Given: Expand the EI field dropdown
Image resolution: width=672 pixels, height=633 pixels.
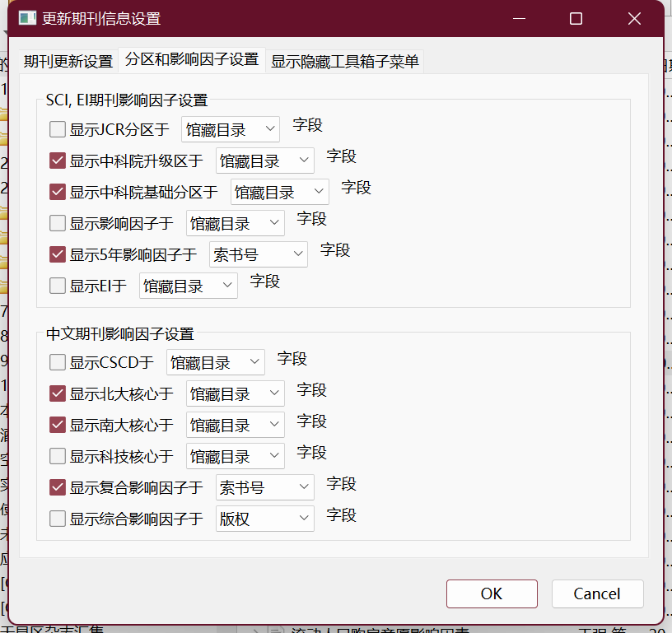Looking at the screenshot, I should click(189, 286).
